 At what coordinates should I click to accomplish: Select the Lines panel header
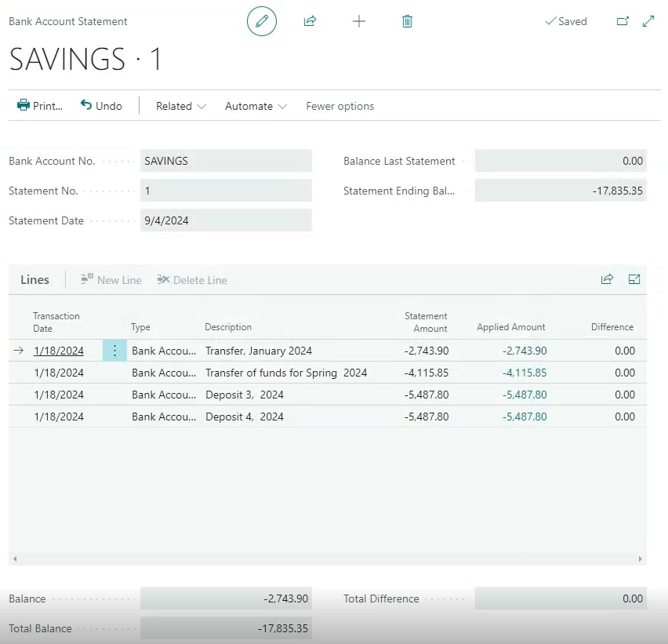[x=34, y=279]
